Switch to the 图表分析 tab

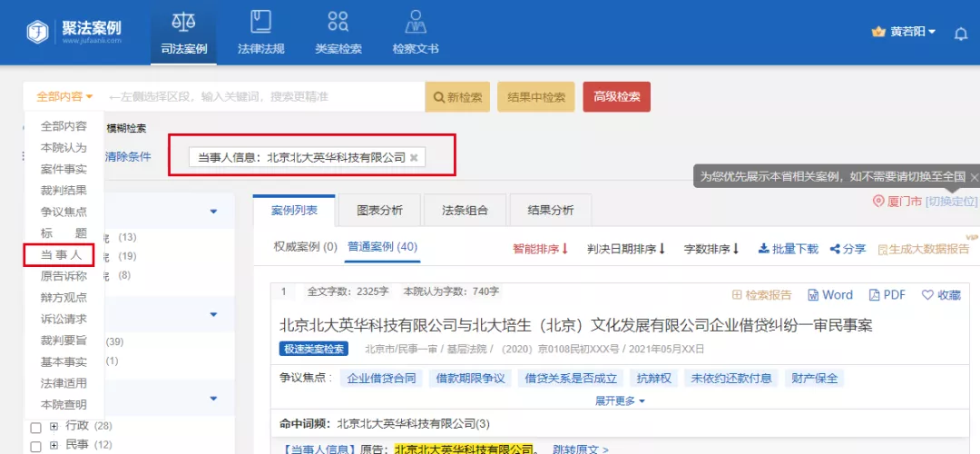click(379, 211)
